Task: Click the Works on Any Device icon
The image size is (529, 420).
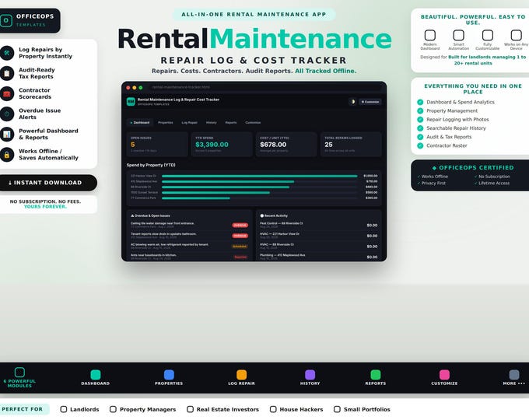Action: pos(517,35)
